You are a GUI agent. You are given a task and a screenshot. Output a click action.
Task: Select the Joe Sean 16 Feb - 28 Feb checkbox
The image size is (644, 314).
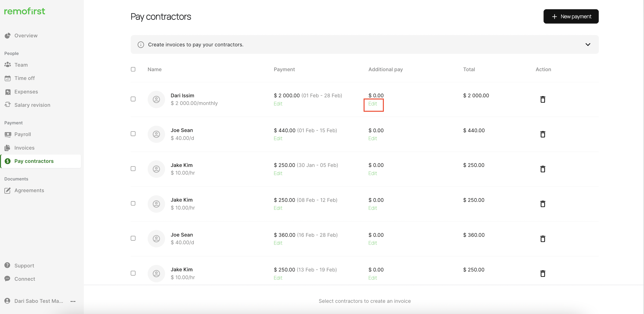pos(133,238)
